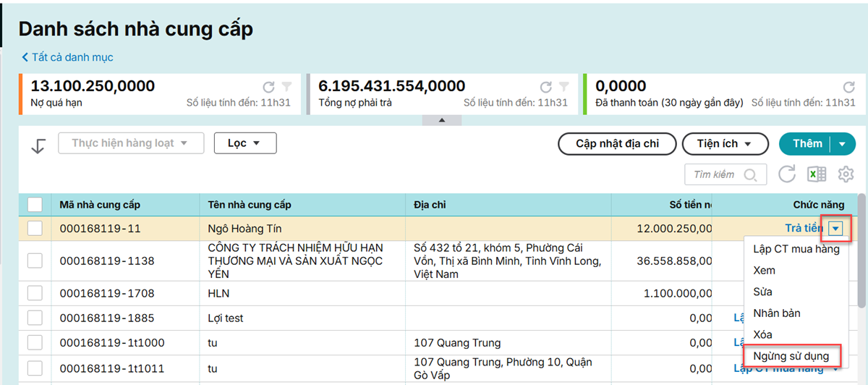Click the Tìm kiếm search field
The image size is (868, 385).
[720, 174]
